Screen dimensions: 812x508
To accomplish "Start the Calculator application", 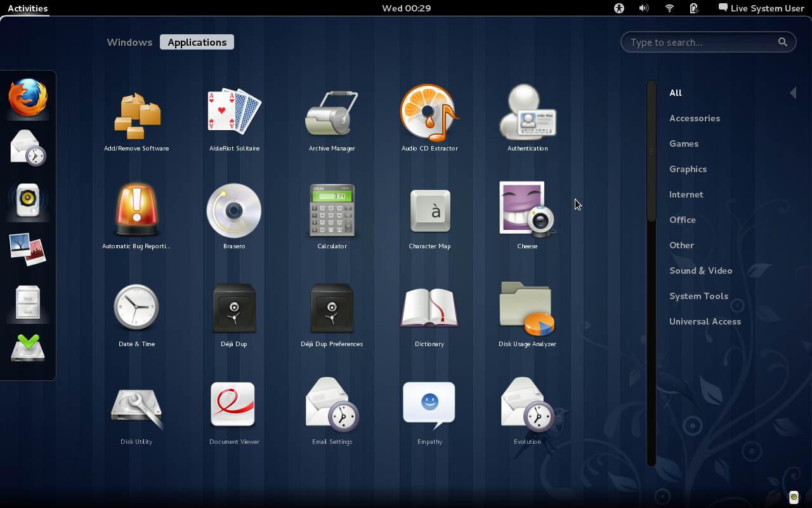I will pos(331,210).
